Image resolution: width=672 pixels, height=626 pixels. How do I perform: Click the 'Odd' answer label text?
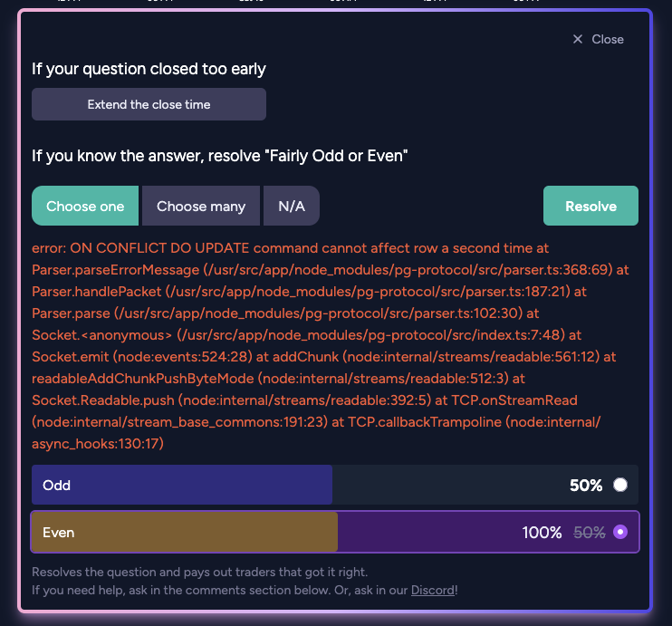coord(56,485)
